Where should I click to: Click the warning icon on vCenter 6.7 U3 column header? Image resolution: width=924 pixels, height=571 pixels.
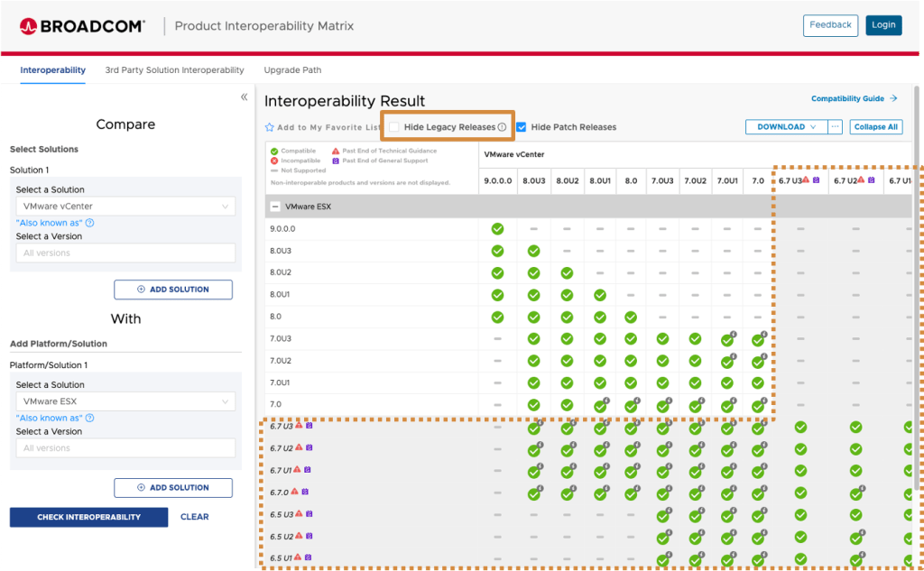pyautogui.click(x=806, y=180)
